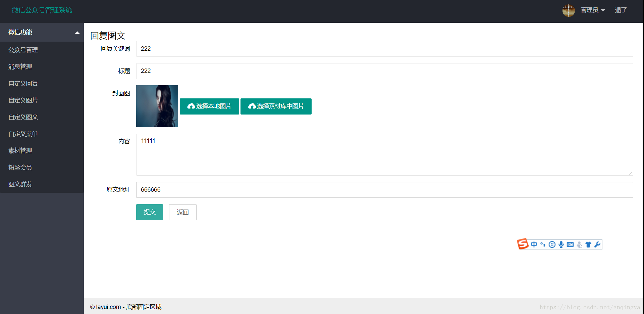Click the 回复图文 page heading
644x314 pixels.
pos(108,36)
